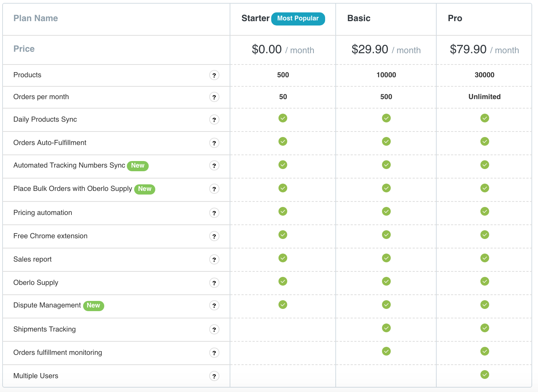Click the Most Popular badge
538x392 pixels.
298,19
